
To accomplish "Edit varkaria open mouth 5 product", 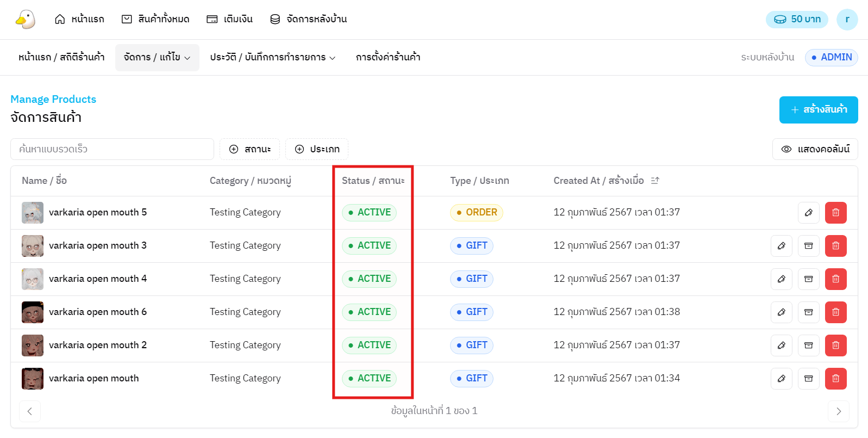I will pyautogui.click(x=808, y=213).
